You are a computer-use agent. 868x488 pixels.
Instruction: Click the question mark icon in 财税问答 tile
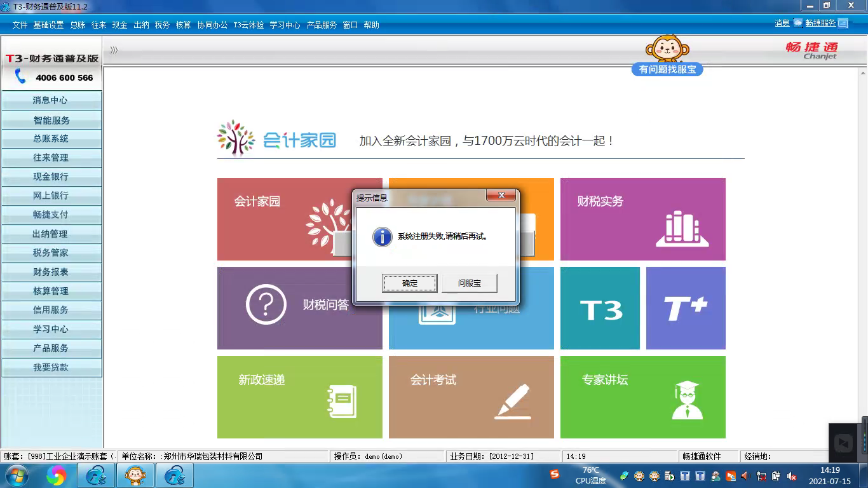[x=266, y=305]
